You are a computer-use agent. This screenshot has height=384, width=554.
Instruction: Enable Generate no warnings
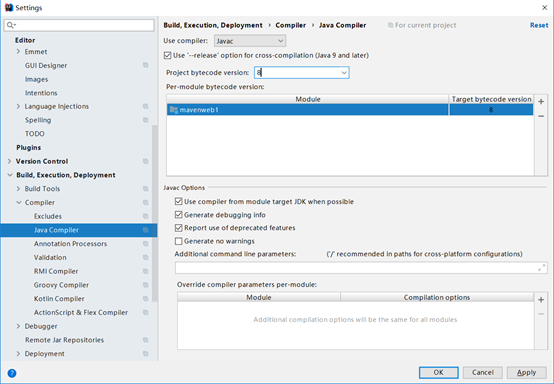pos(178,241)
